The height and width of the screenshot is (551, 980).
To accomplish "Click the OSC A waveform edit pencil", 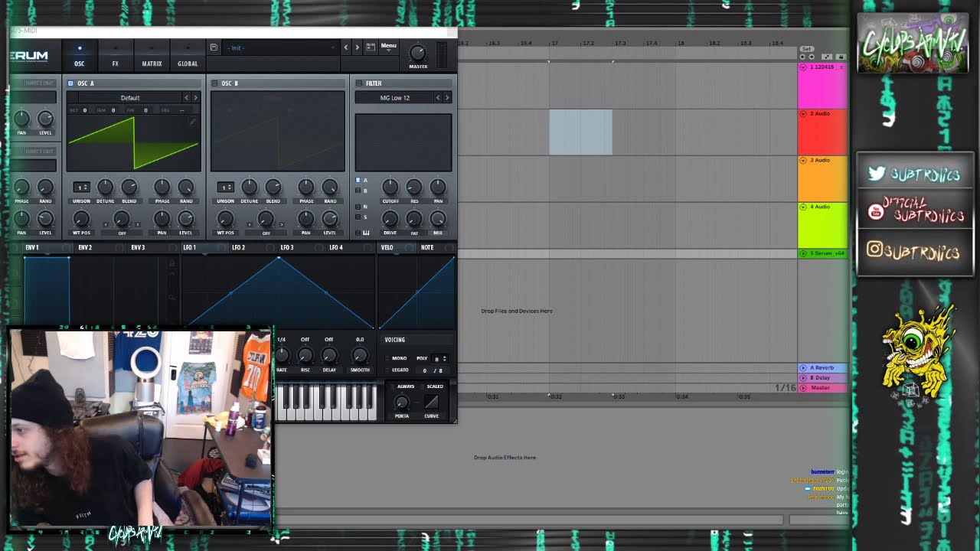I will (x=193, y=121).
